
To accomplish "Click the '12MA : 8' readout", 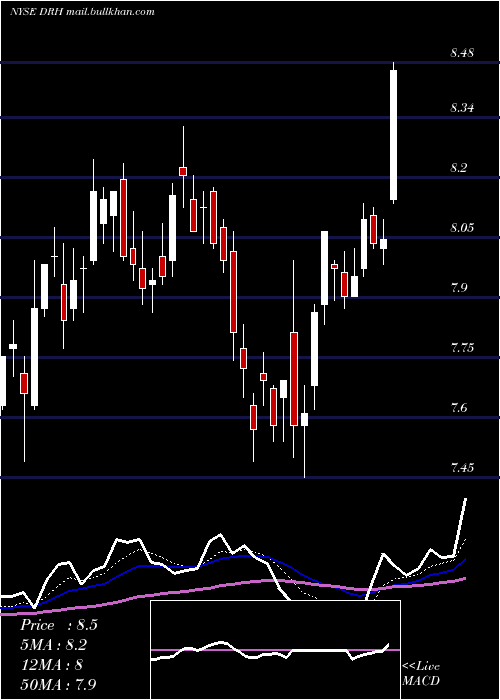I will 51,665.
